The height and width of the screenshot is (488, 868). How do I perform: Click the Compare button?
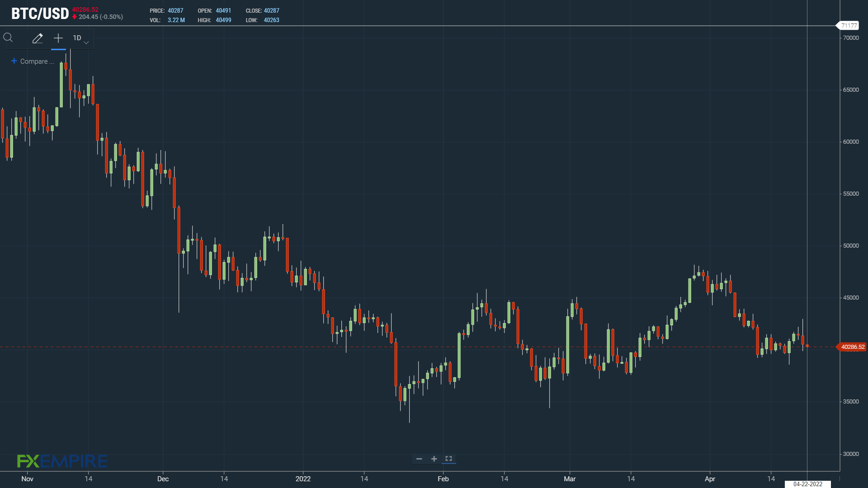(x=33, y=61)
